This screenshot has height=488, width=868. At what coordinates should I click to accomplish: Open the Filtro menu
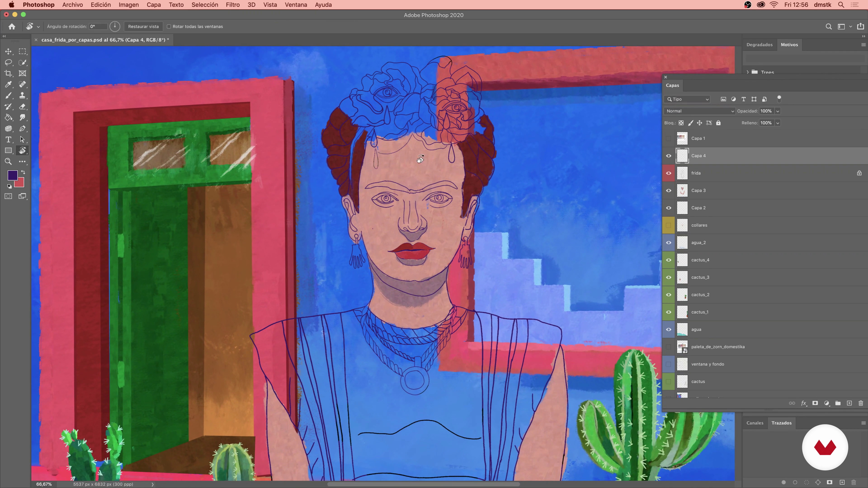233,5
